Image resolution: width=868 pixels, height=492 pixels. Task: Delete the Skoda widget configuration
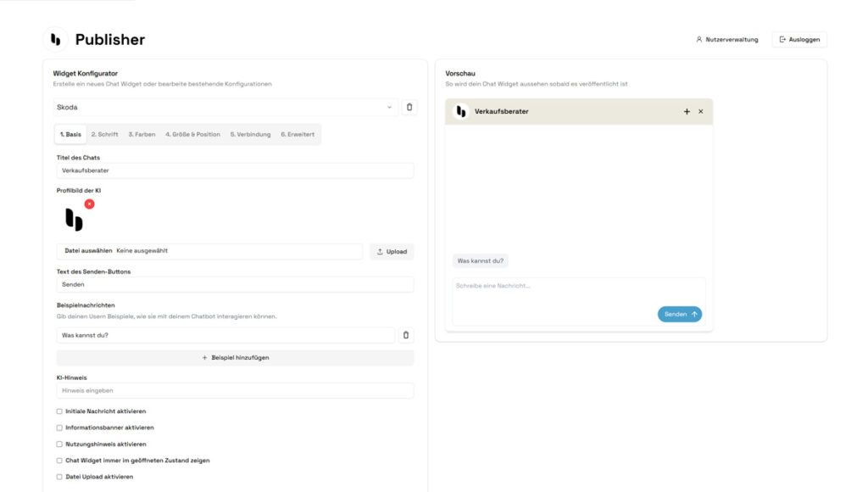(409, 108)
